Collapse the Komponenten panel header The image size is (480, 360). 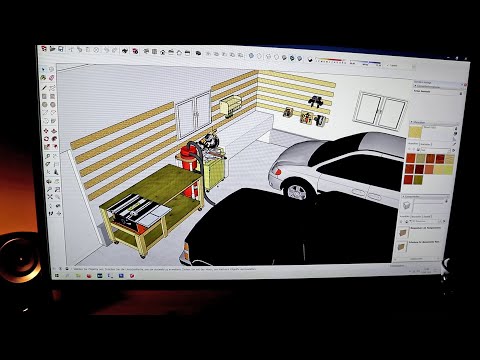(x=425, y=197)
